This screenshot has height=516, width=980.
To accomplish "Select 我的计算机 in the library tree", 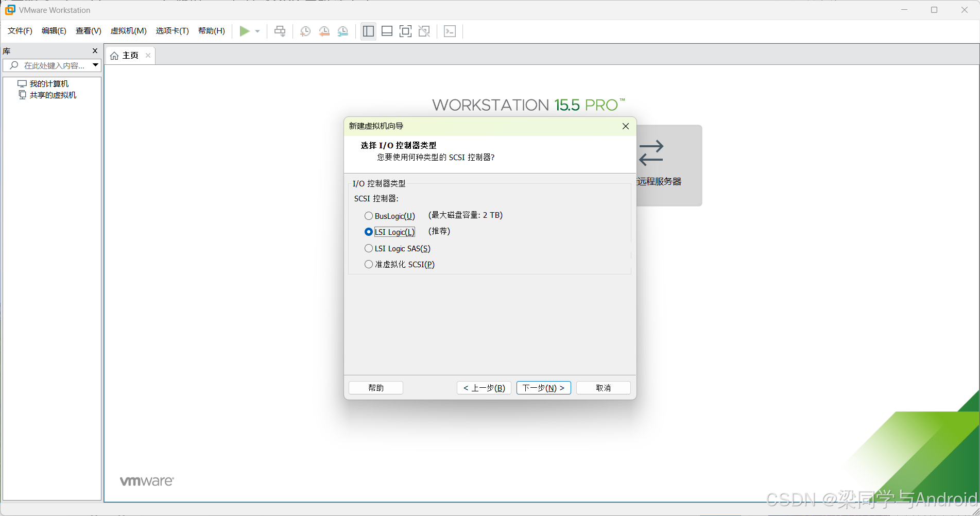I will [49, 83].
